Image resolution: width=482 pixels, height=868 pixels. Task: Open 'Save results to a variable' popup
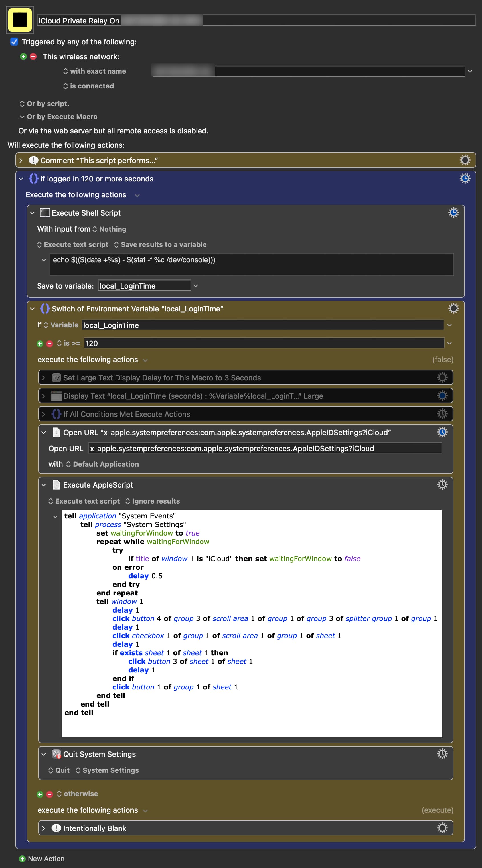pyautogui.click(x=160, y=245)
